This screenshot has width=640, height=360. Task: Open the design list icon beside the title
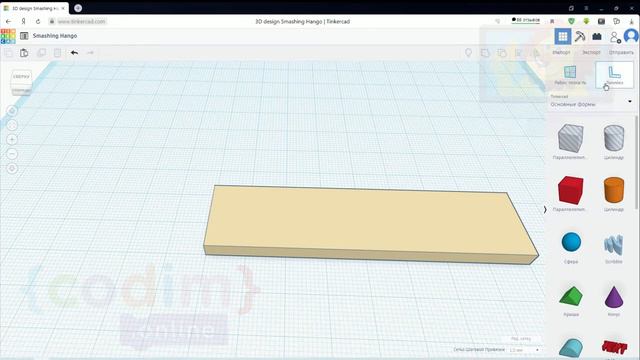click(x=24, y=36)
